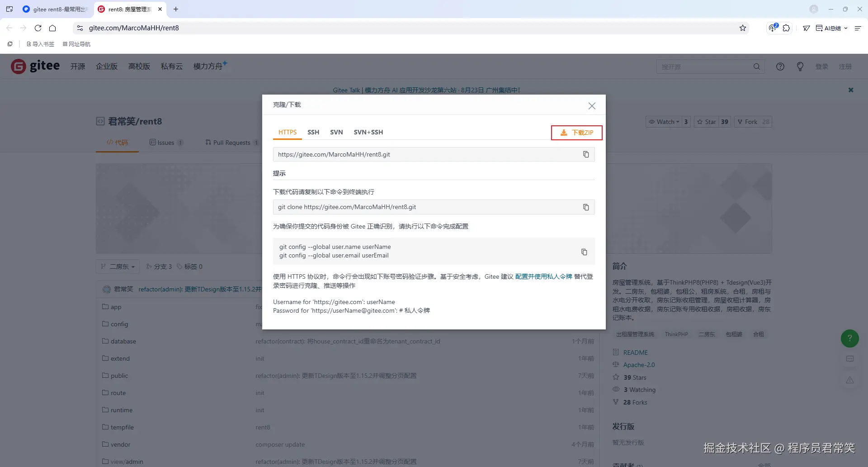Open the 企业版 navigation item
The image size is (868, 467).
[x=107, y=67]
